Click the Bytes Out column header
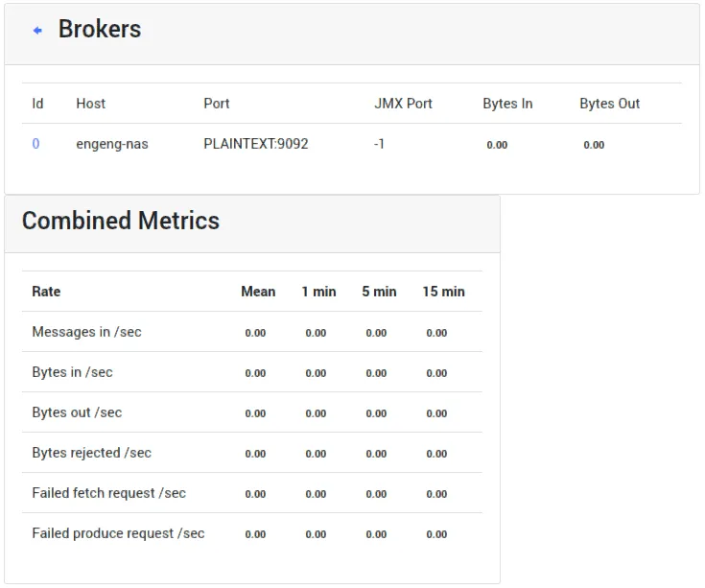The width and height of the screenshot is (705, 588). [x=609, y=104]
